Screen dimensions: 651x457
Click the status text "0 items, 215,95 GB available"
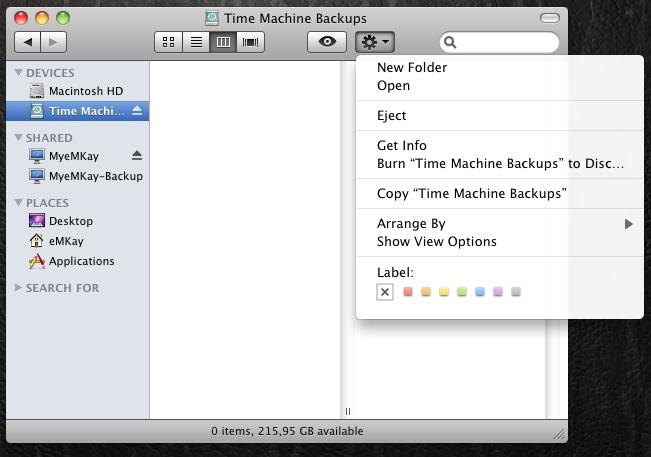click(287, 431)
